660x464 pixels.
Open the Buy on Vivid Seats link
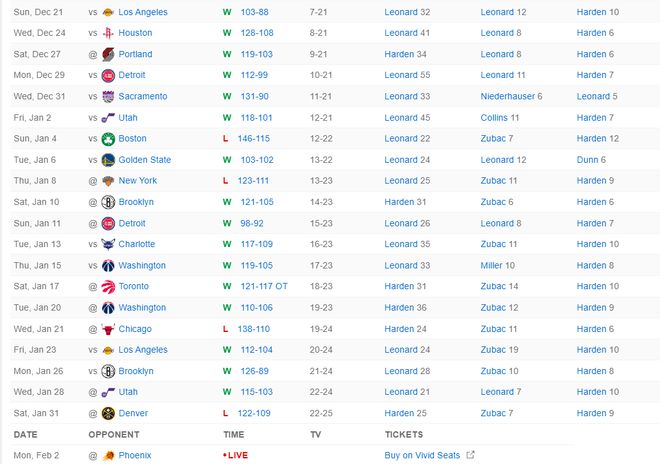(422, 456)
